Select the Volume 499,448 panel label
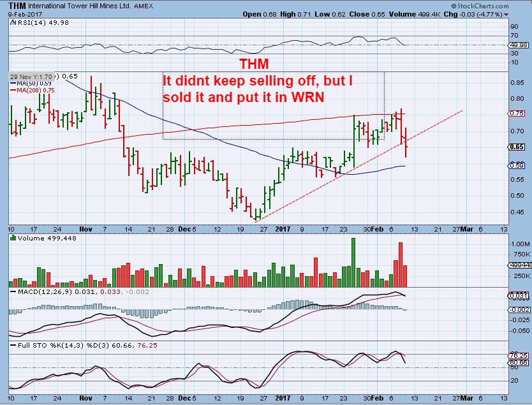 pyautogui.click(x=47, y=238)
